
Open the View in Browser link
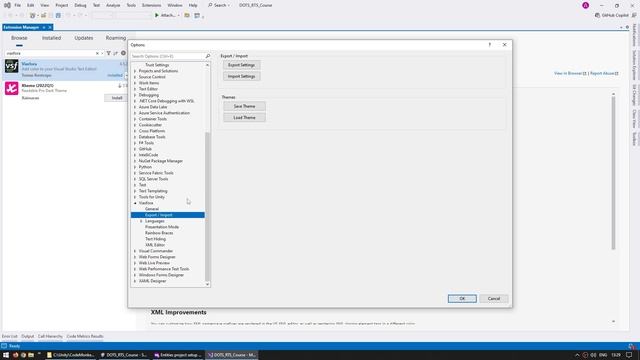[x=570, y=73]
